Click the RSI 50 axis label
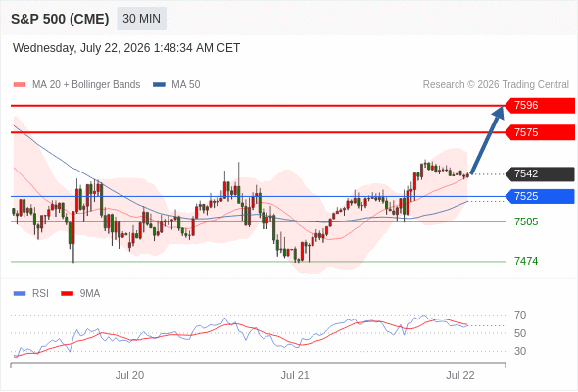Screen dimensions: 578x392 point(520,333)
